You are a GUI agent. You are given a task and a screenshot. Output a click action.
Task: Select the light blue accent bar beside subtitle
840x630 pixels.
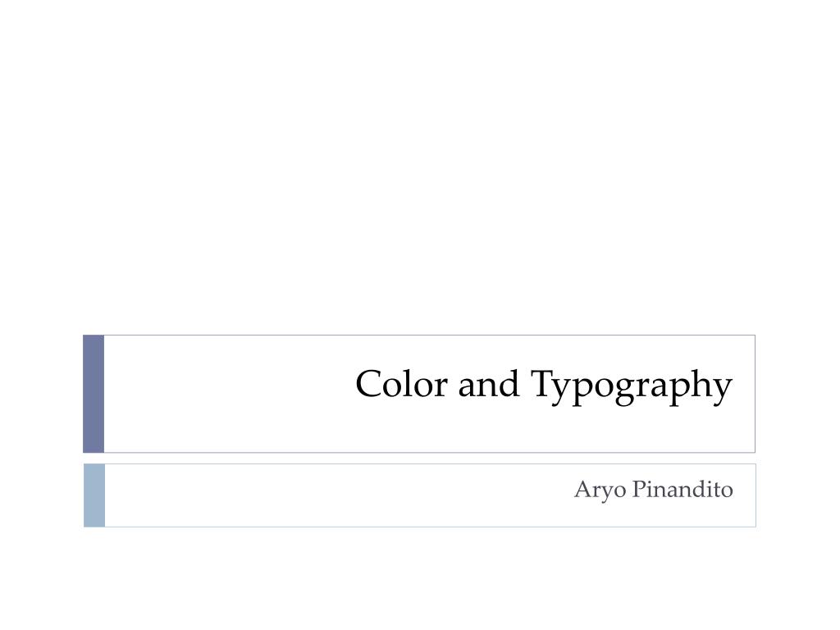click(x=94, y=495)
